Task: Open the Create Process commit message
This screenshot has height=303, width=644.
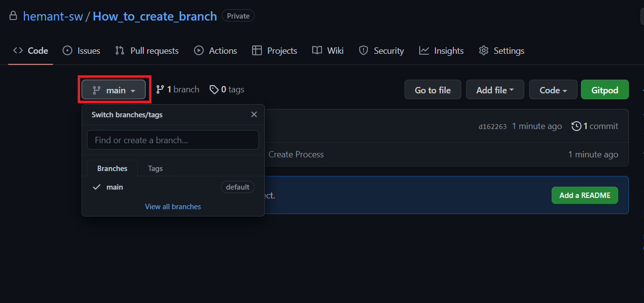Action: 296,154
